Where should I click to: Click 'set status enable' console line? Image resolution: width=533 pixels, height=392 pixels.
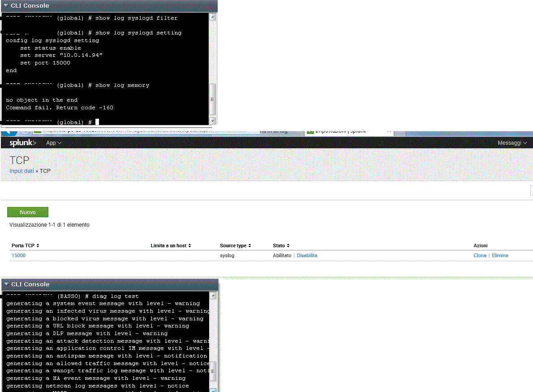tap(50, 48)
